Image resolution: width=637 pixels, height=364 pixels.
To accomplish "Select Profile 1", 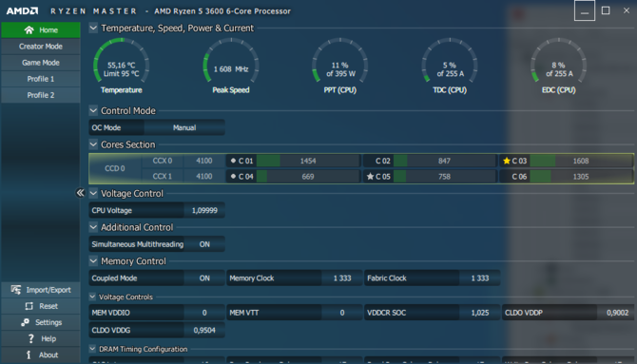I will click(41, 79).
